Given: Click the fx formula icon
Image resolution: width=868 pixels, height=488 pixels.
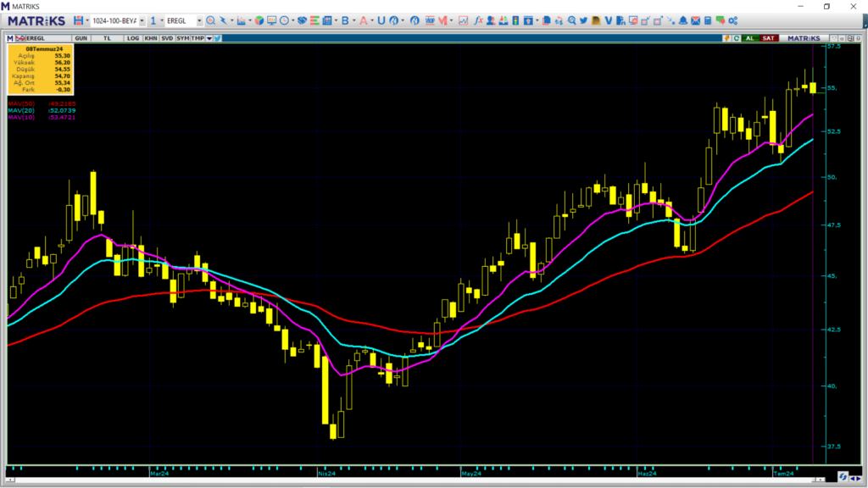Looking at the screenshot, I should click(478, 20).
